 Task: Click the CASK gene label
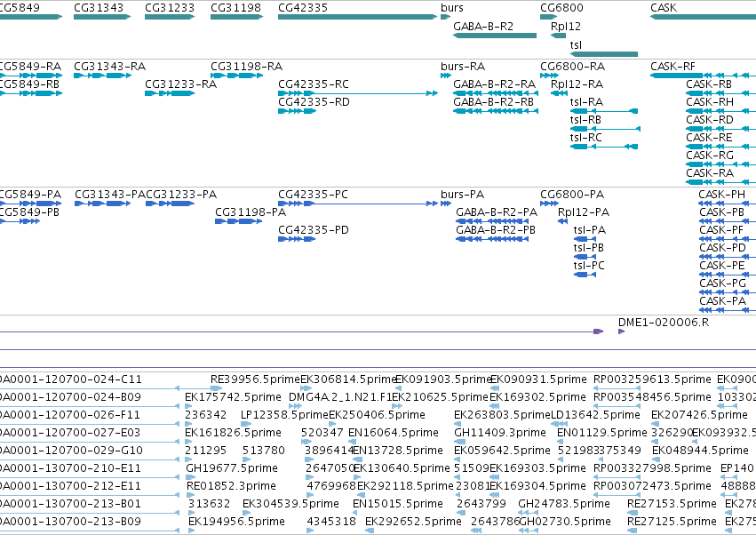coord(664,8)
